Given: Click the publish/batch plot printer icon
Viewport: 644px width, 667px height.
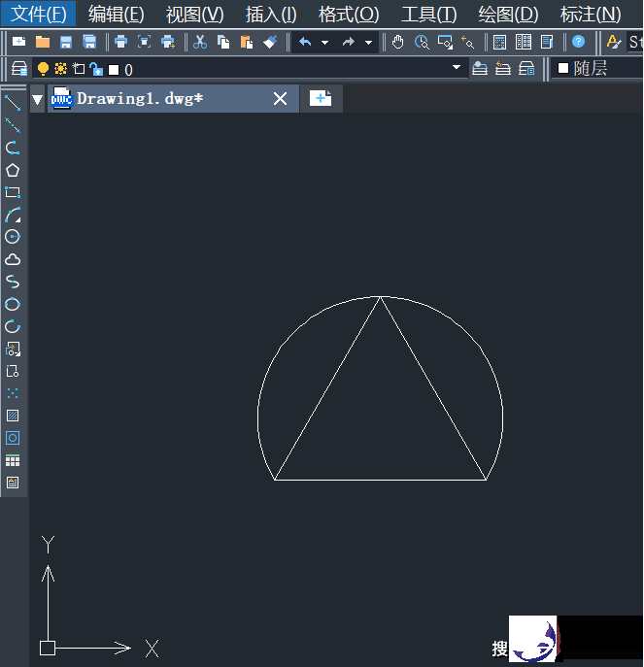Looking at the screenshot, I should 168,42.
